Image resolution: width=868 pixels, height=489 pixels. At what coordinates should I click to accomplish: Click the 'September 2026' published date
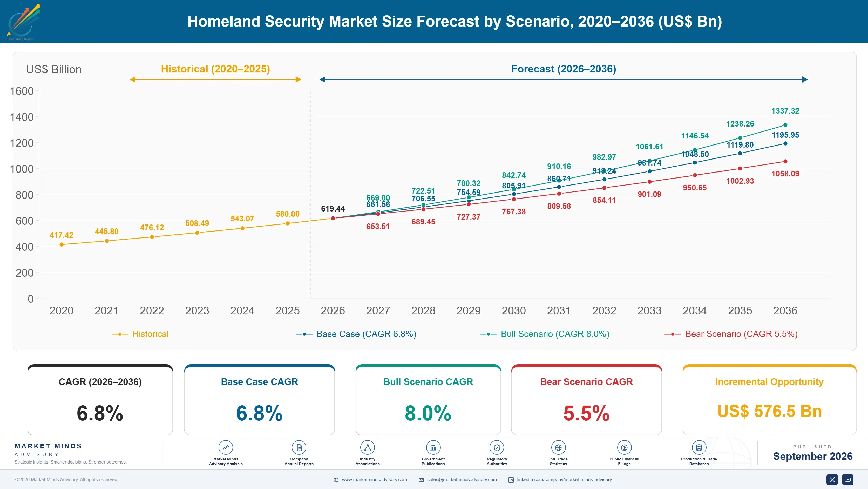(x=813, y=456)
